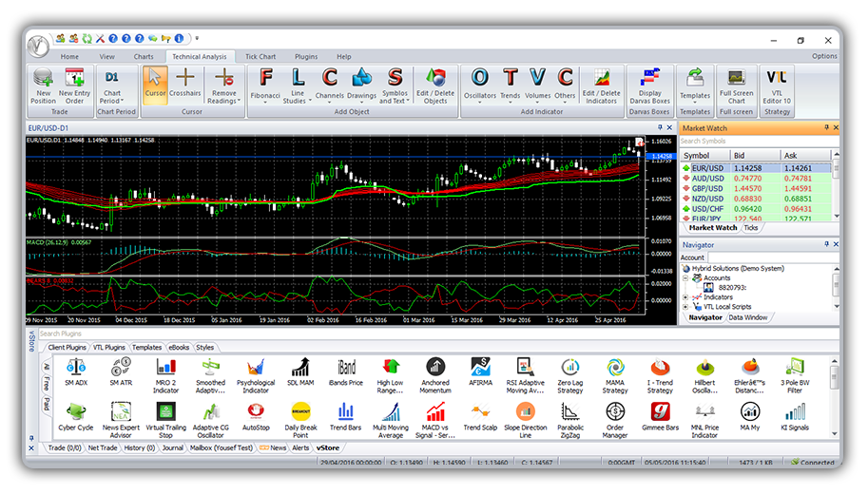Open New Position trade dialog
Viewport: 868px width, 495px height.
tap(43, 86)
